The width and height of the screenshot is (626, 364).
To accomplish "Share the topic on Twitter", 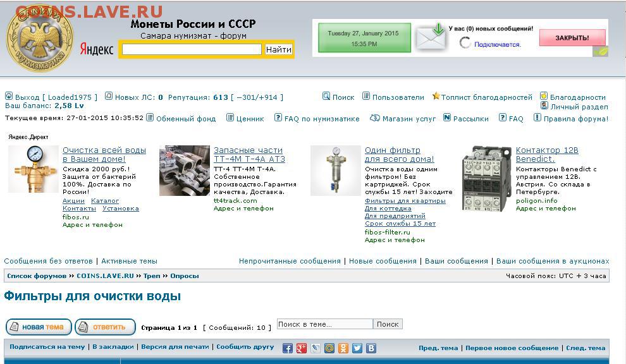I will coord(357,348).
